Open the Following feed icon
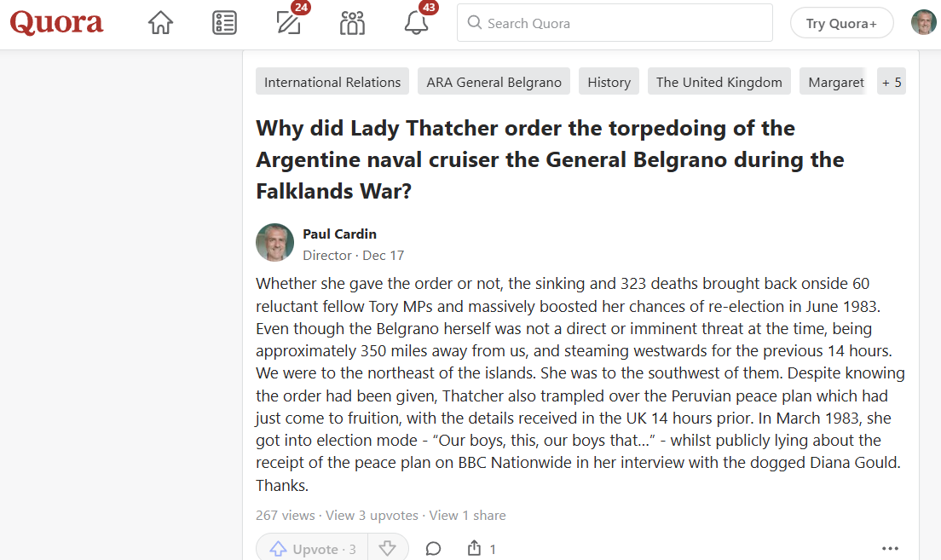941x560 pixels. [x=224, y=23]
